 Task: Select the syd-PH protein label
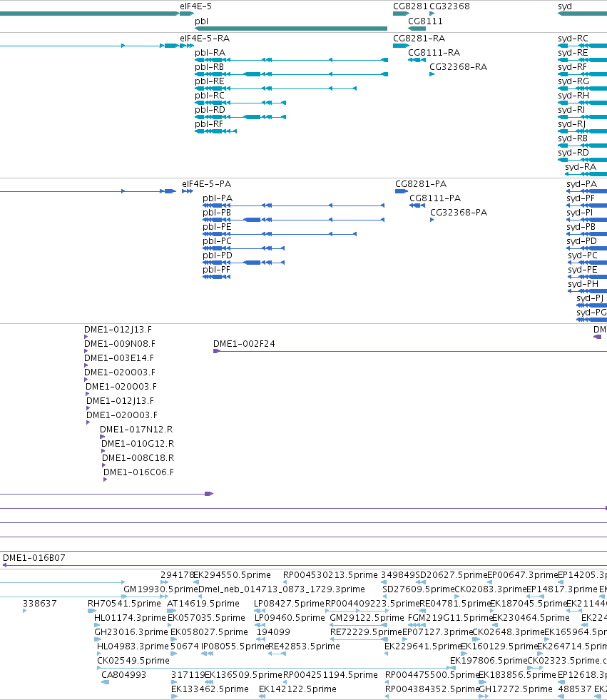pyautogui.click(x=583, y=284)
